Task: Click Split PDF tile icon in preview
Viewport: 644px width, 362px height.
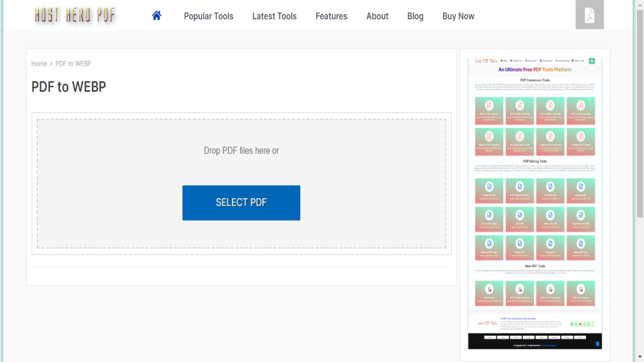Action: [x=520, y=215]
